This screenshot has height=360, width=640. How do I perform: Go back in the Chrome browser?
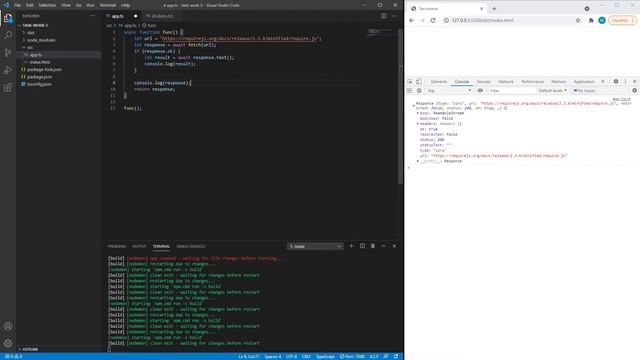[411, 20]
